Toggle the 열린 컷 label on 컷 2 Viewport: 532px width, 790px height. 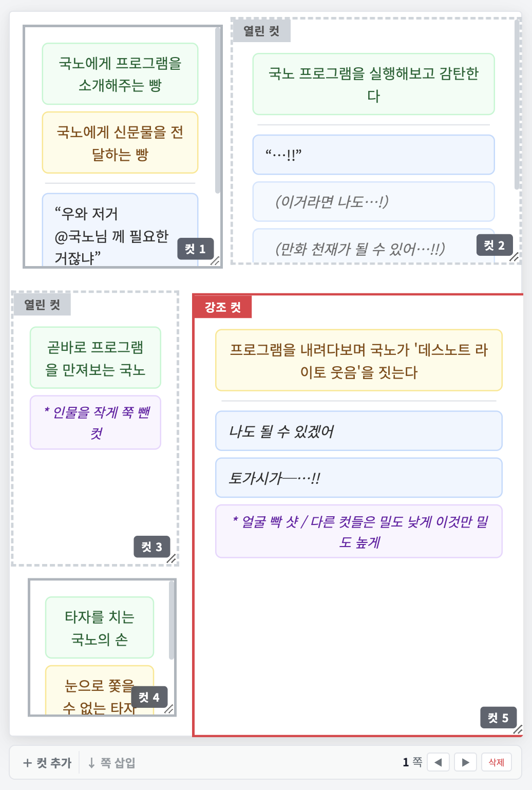261,31
